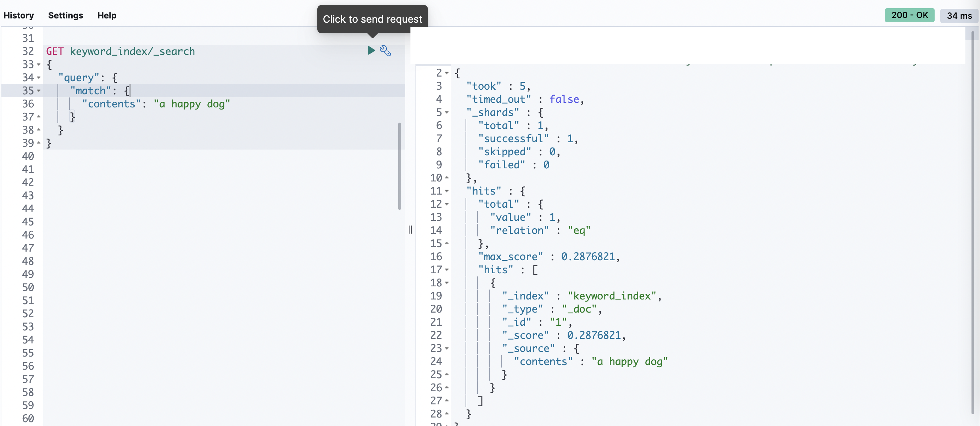Click the 34 ms response time badge
The height and width of the screenshot is (426, 980).
pos(959,16)
